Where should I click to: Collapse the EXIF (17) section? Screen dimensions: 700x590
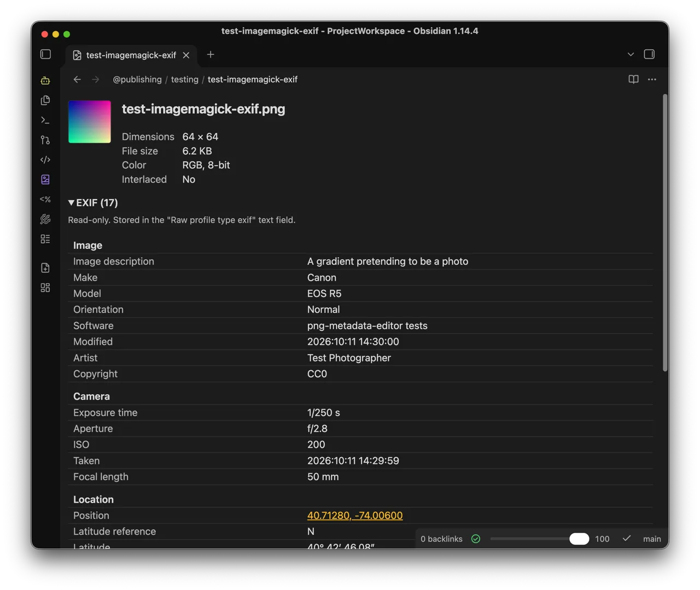[x=93, y=202]
